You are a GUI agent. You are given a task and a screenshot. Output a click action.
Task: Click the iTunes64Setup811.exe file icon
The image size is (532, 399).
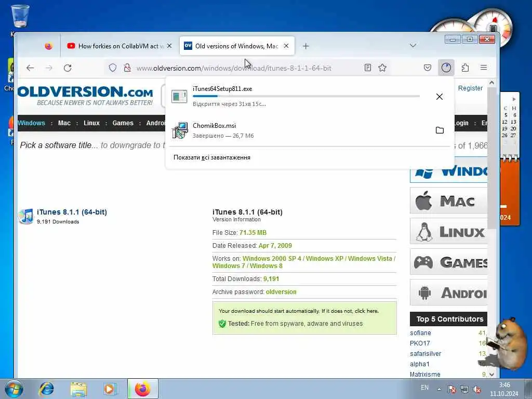point(179,96)
